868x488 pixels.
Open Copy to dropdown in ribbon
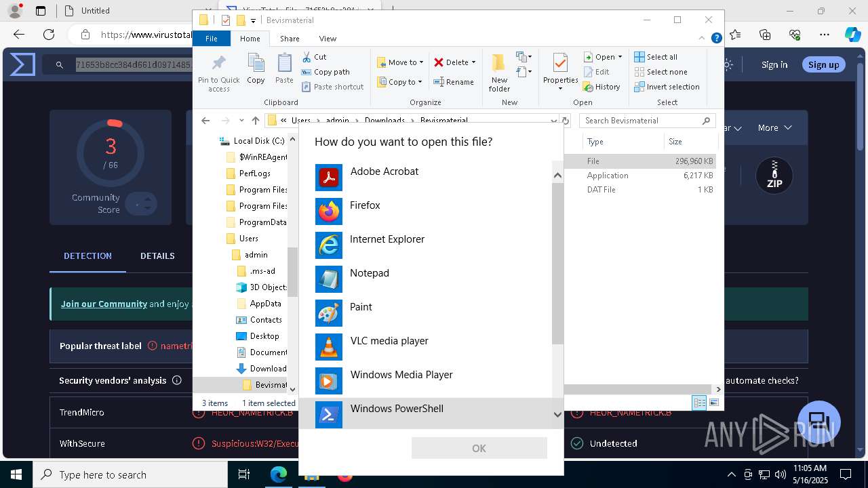click(x=399, y=82)
